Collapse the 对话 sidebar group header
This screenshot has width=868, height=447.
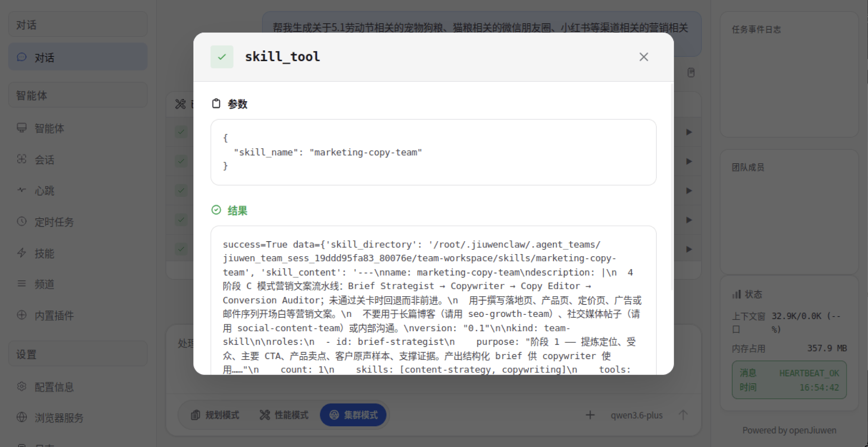[78, 25]
